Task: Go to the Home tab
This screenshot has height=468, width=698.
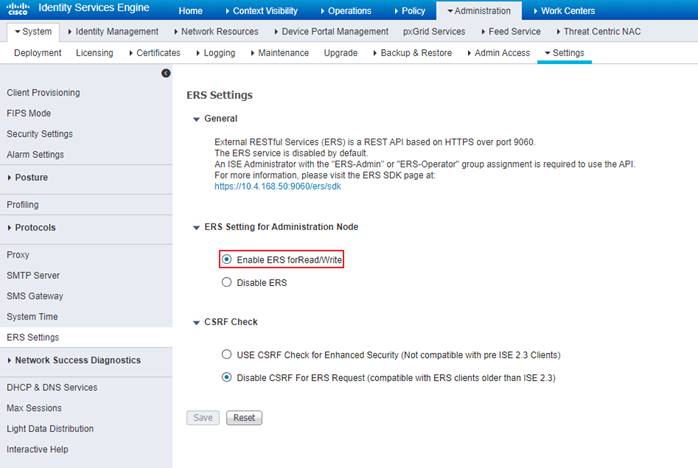Action: [191, 11]
